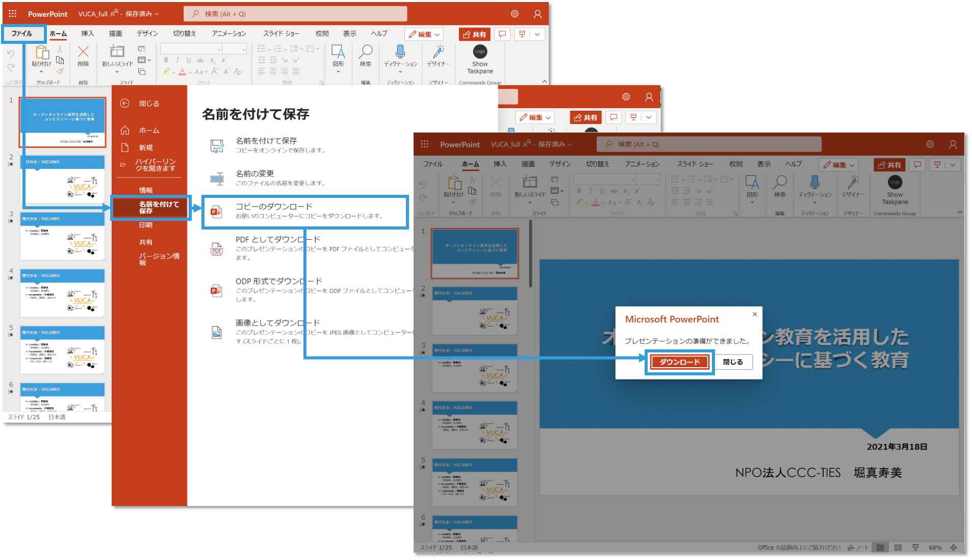972x560 pixels.
Task: Choose コピーのダウンロード option
Action: [x=305, y=211]
